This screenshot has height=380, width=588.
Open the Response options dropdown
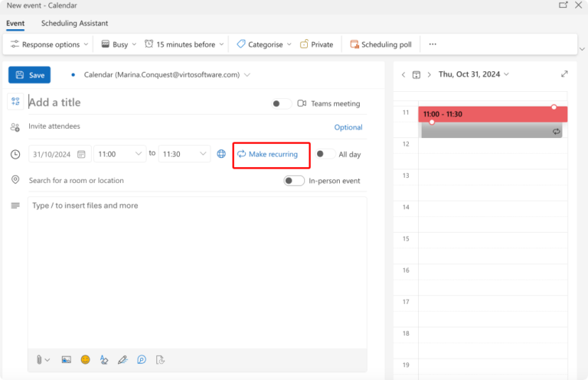point(50,44)
